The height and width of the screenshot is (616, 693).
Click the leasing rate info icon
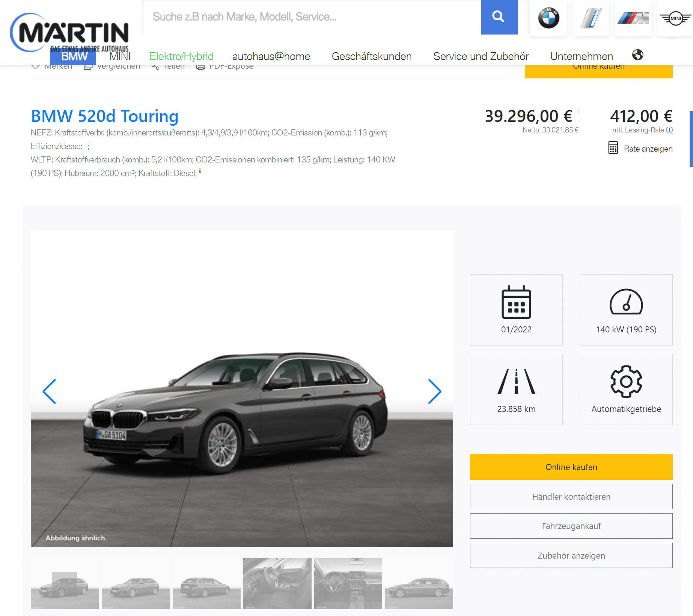pos(669,130)
